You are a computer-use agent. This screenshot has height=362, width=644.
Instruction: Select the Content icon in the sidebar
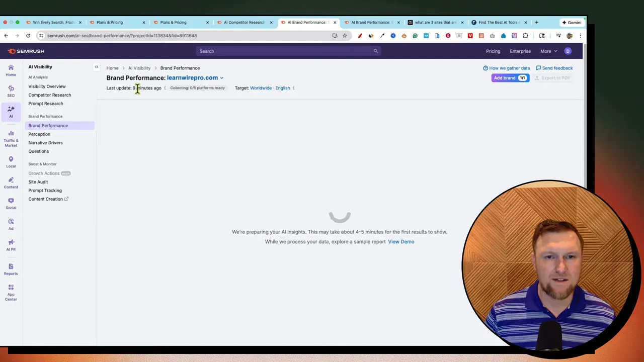pos(11,183)
